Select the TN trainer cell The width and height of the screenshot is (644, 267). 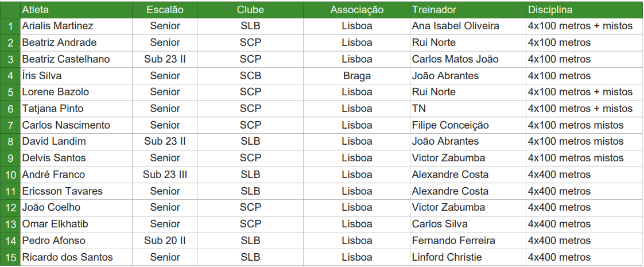[x=419, y=109]
